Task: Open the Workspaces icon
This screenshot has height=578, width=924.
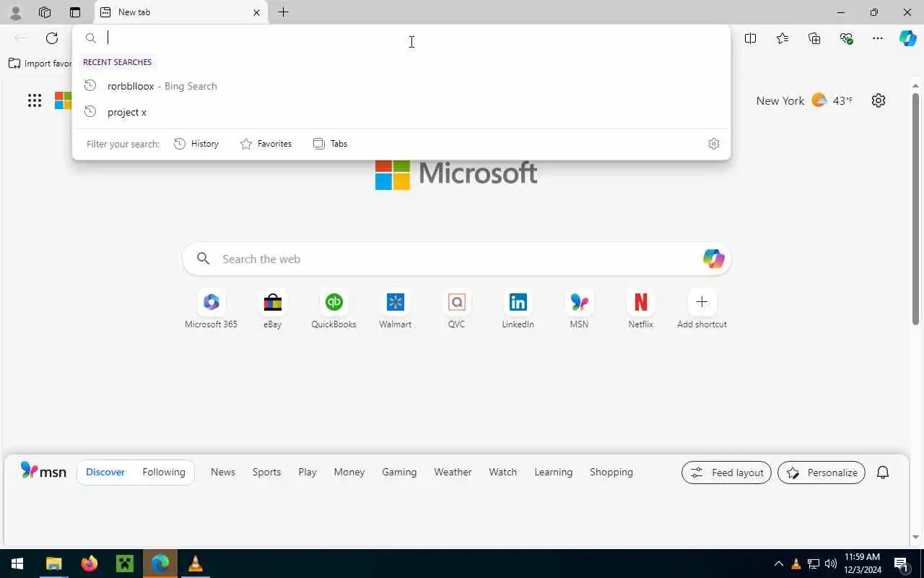Action: [45, 12]
